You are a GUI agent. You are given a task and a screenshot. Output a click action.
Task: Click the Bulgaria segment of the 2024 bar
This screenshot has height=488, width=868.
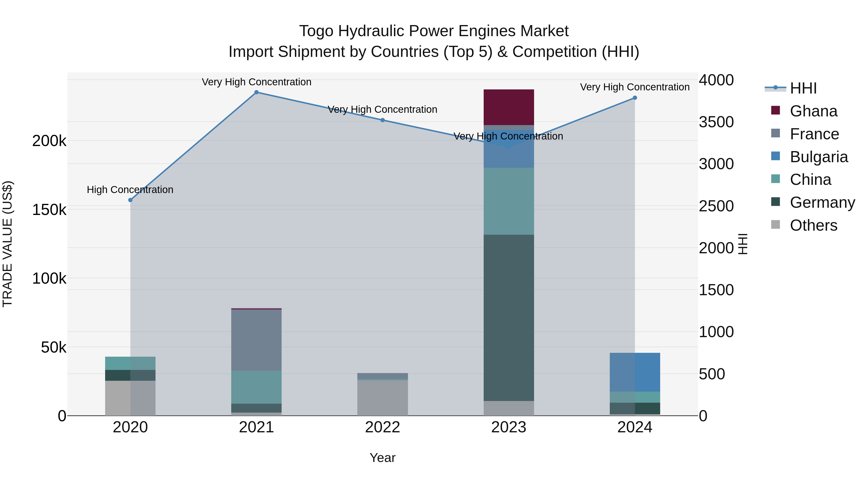635,373
